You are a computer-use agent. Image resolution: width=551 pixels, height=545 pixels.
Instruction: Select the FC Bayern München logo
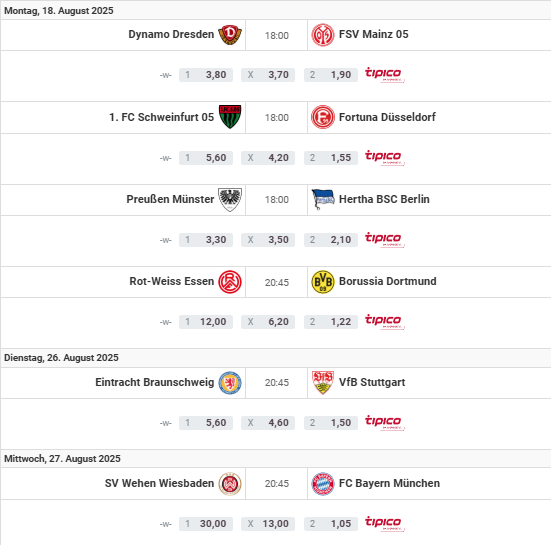click(323, 484)
